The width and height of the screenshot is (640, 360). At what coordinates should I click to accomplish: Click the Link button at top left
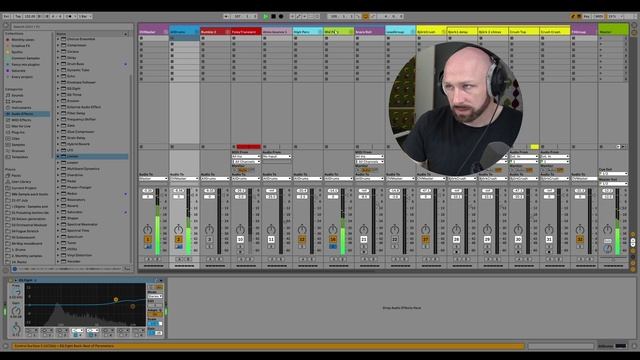pyautogui.click(x=7, y=16)
